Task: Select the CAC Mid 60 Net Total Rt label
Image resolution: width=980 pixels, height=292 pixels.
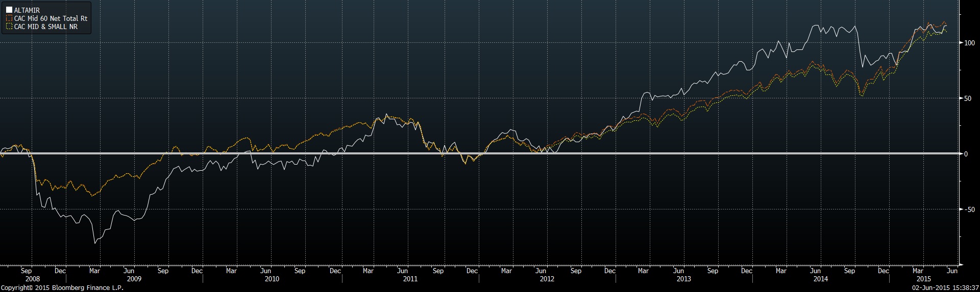Action: pos(51,18)
